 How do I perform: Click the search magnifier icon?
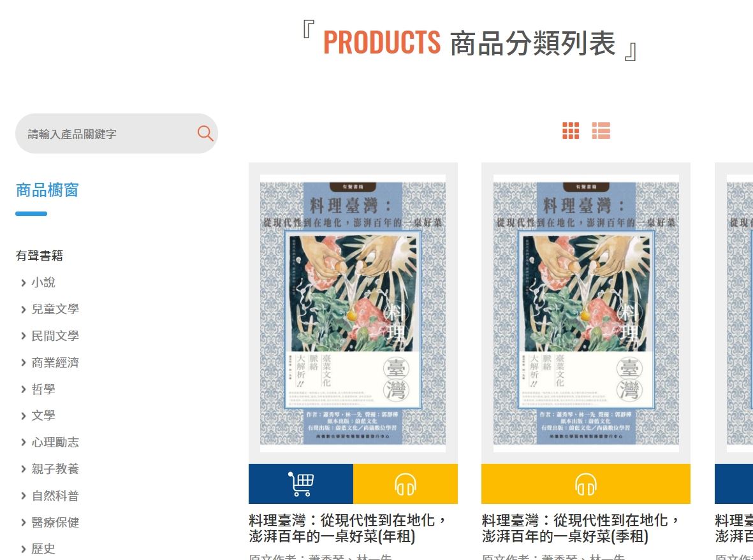click(205, 133)
